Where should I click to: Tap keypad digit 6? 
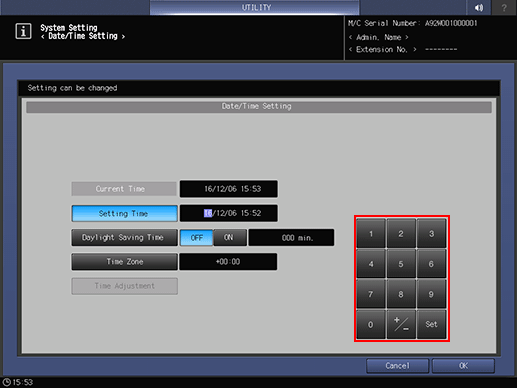point(431,264)
